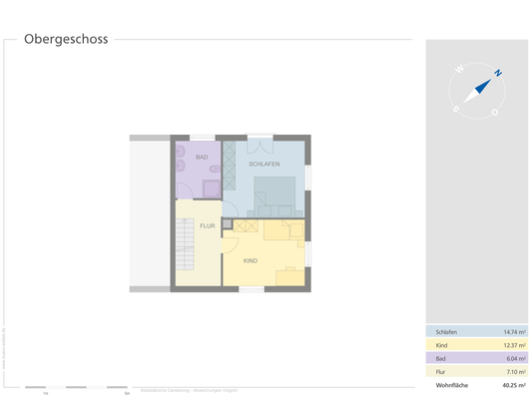Click the shower tray in BAD
Viewport: 532px width, 399px height.
(212, 189)
